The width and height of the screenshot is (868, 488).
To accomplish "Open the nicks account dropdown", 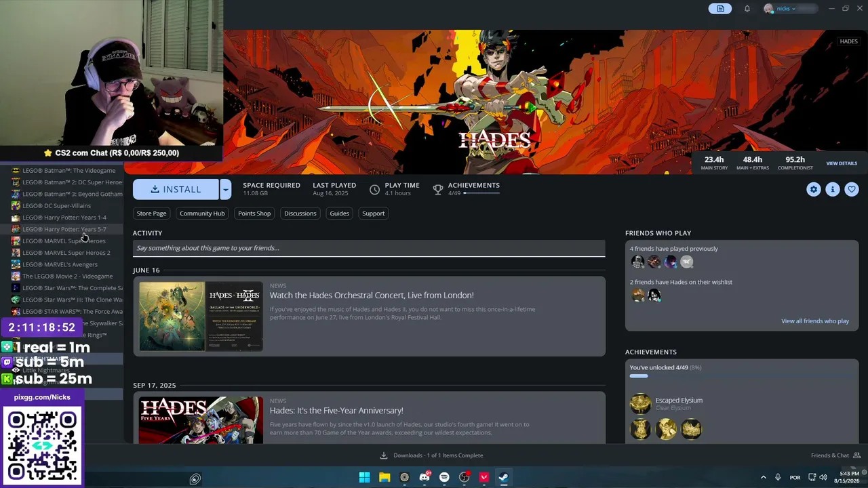I will 788,9.
